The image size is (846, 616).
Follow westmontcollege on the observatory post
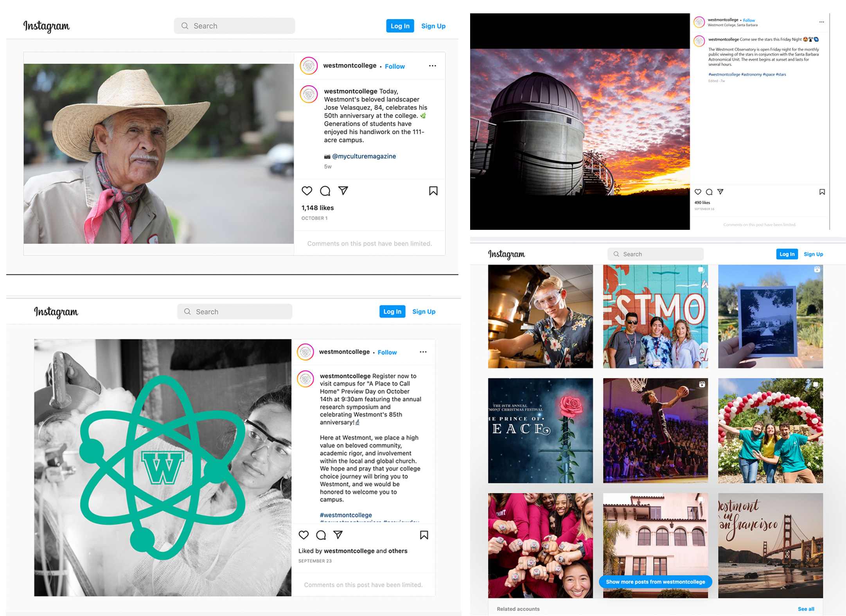click(x=749, y=20)
